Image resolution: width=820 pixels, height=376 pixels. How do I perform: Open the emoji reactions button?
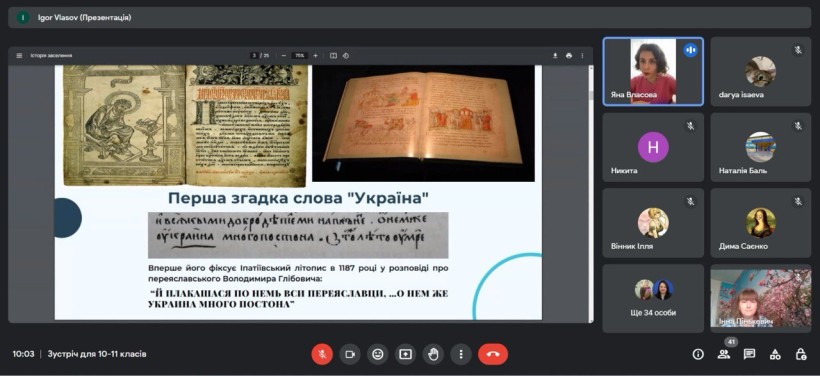pos(378,354)
